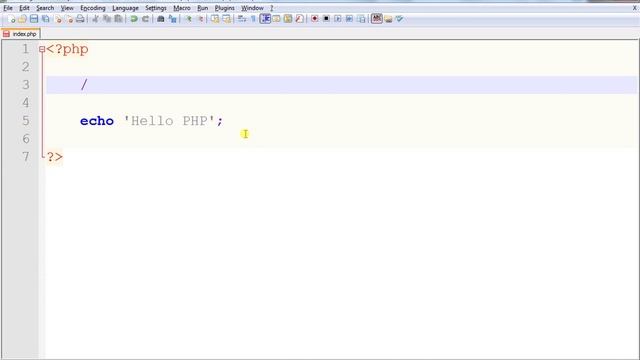
Task: Open the Language menu
Action: [125, 8]
